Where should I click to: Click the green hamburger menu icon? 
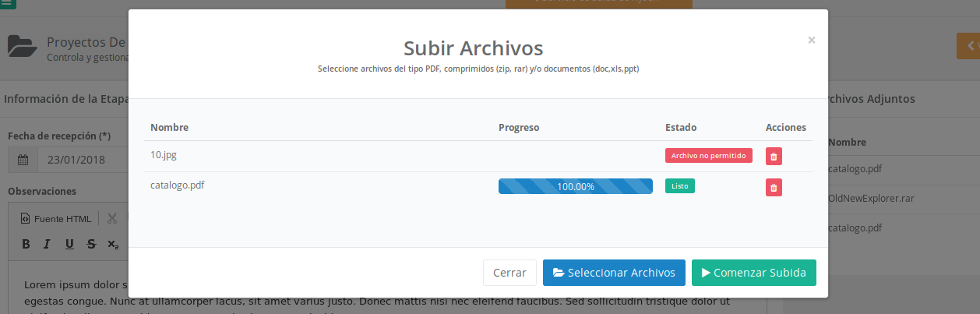click(x=7, y=3)
